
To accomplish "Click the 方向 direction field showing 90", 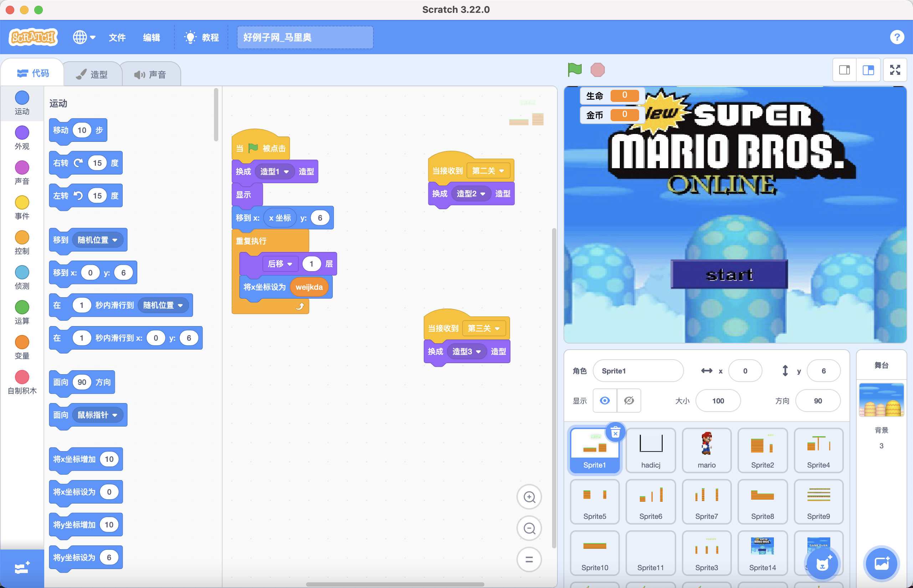I will 817,401.
